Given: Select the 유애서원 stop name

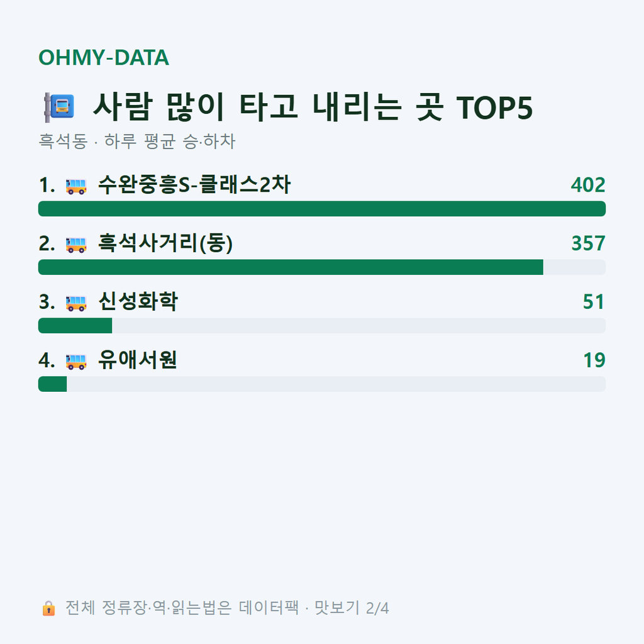Looking at the screenshot, I should coord(138,360).
